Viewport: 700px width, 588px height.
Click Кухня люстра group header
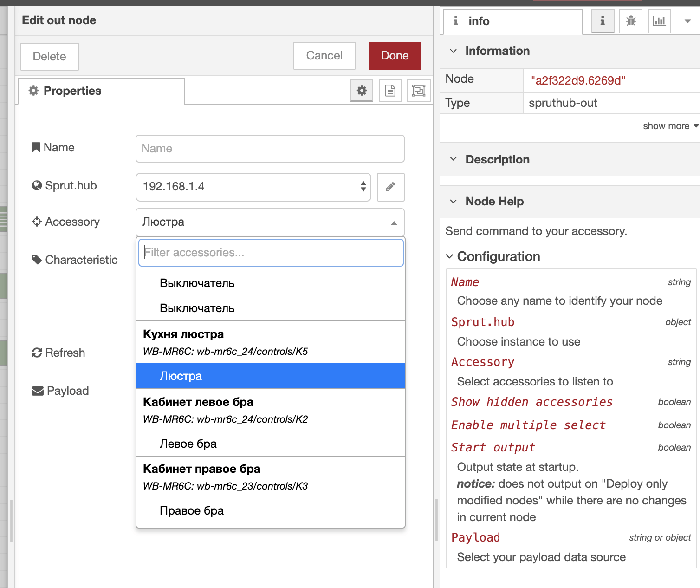[x=183, y=334]
